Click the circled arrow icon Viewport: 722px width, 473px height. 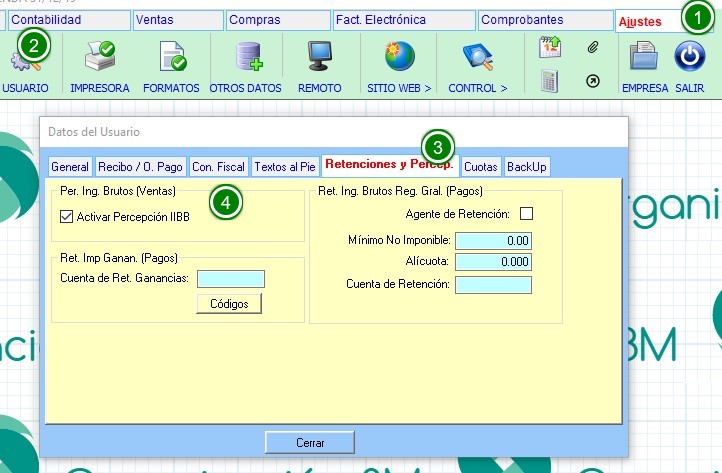pos(593,81)
